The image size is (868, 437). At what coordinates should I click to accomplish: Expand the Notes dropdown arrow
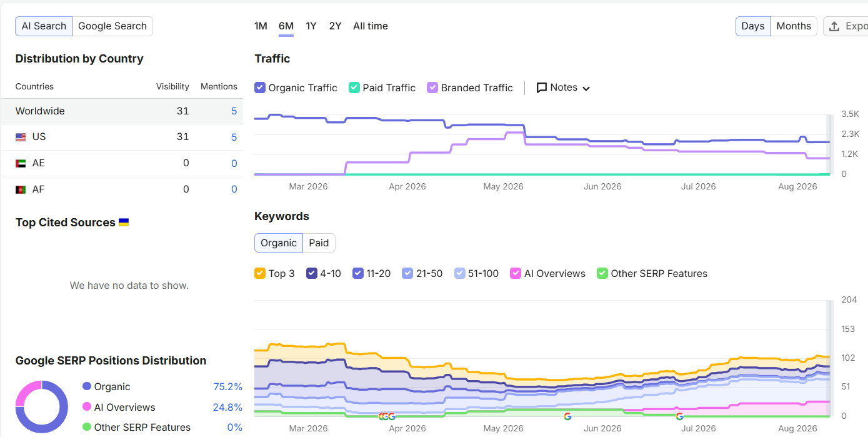point(586,88)
